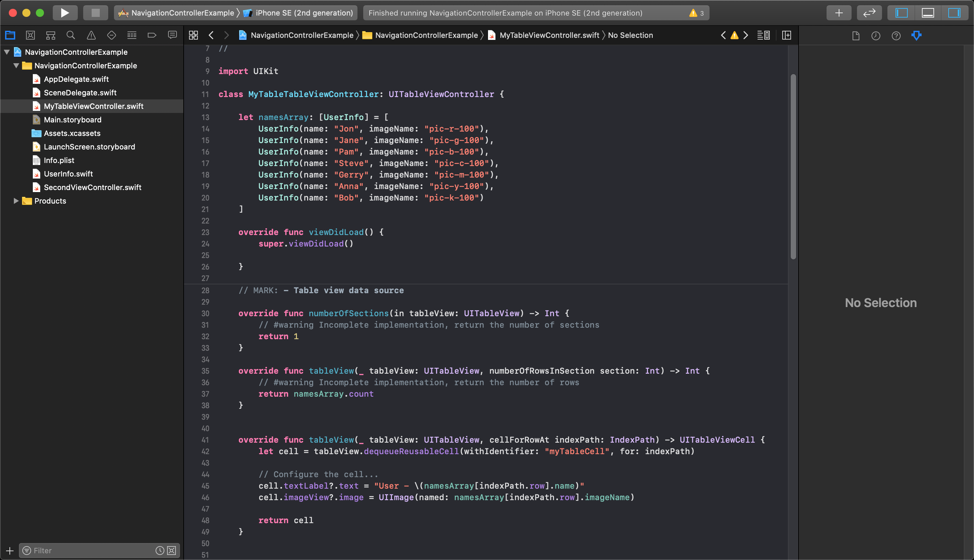Viewport: 974px width, 560px height.
Task: Show the Attributes inspector
Action: pos(917,36)
